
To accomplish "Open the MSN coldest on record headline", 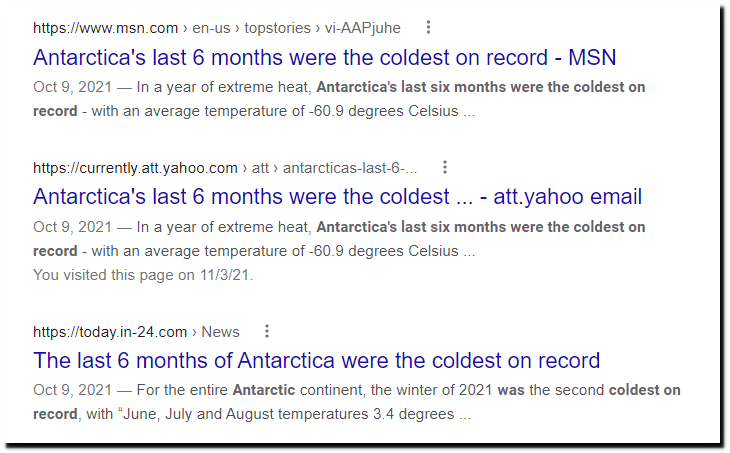I will coord(324,58).
